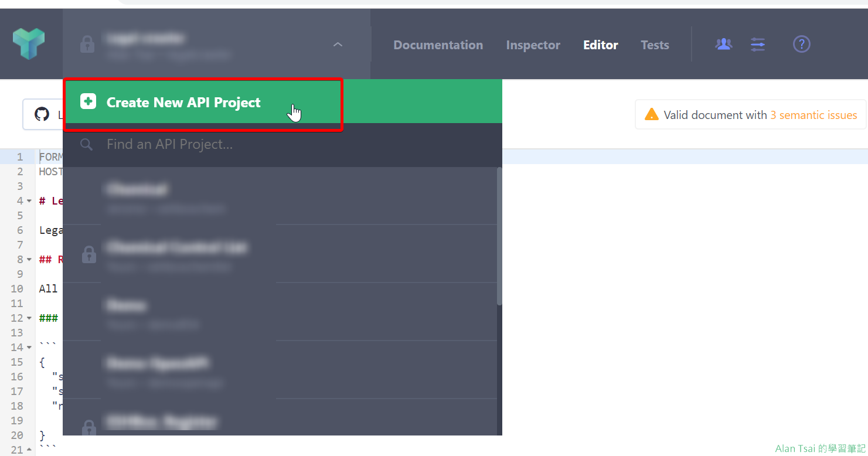The height and width of the screenshot is (456, 868).
Task: Click line number 20 in the editor gutter
Action: click(x=17, y=435)
